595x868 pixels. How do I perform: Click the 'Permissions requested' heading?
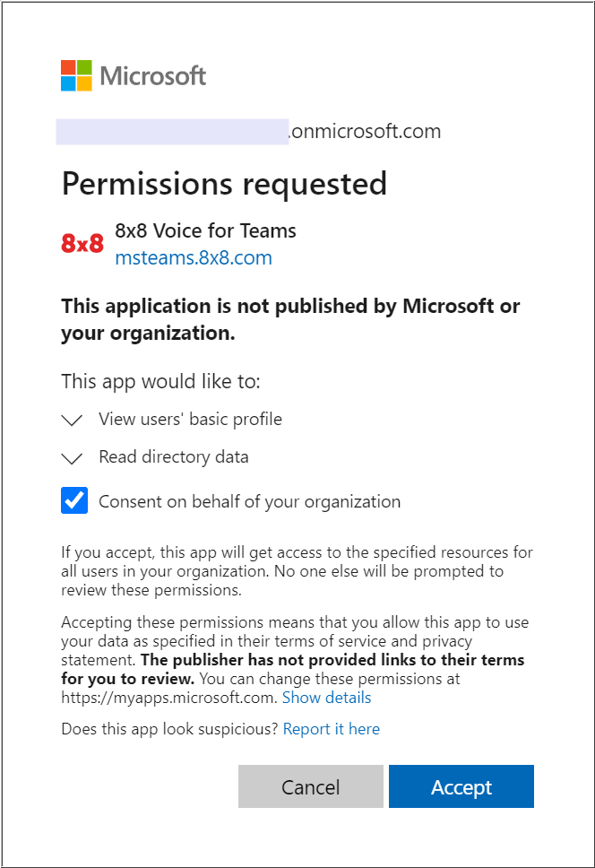[224, 184]
